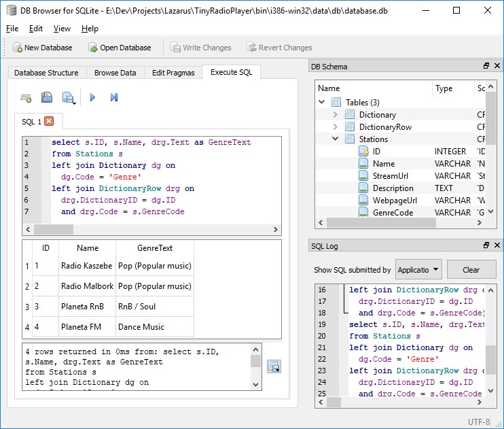504x429 pixels.
Task: Click the scroll right arrow in SQL editor
Action: tap(276, 230)
